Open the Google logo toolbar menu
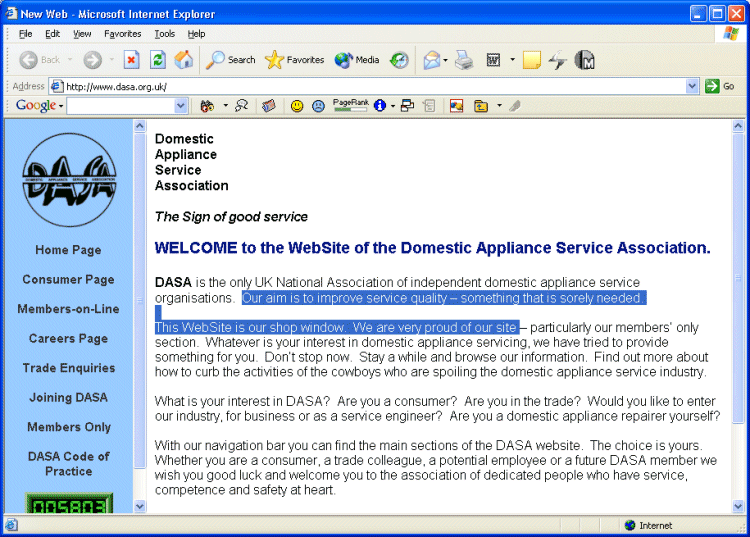This screenshot has width=750, height=537. click(x=39, y=105)
